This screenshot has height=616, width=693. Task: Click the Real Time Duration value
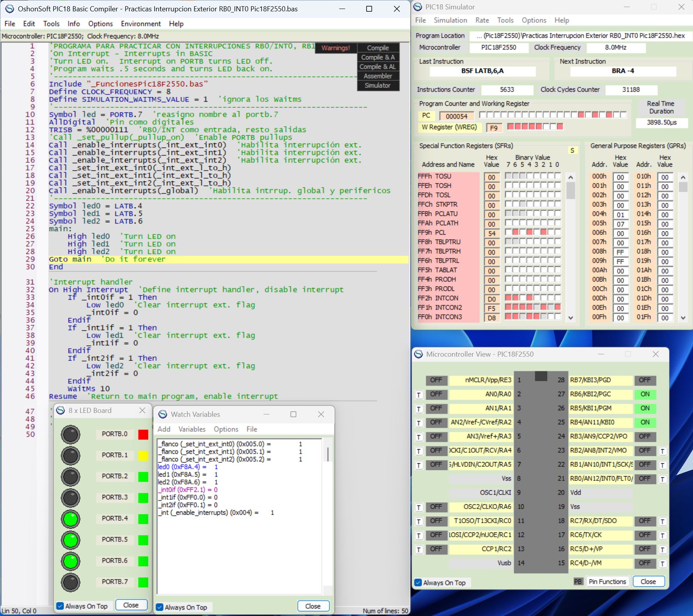click(661, 123)
